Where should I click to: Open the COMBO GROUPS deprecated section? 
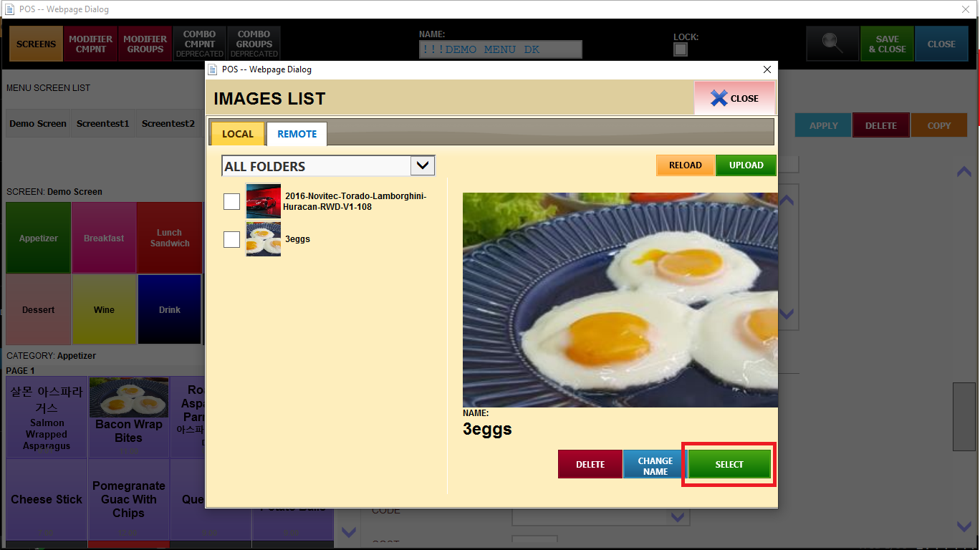click(254, 44)
